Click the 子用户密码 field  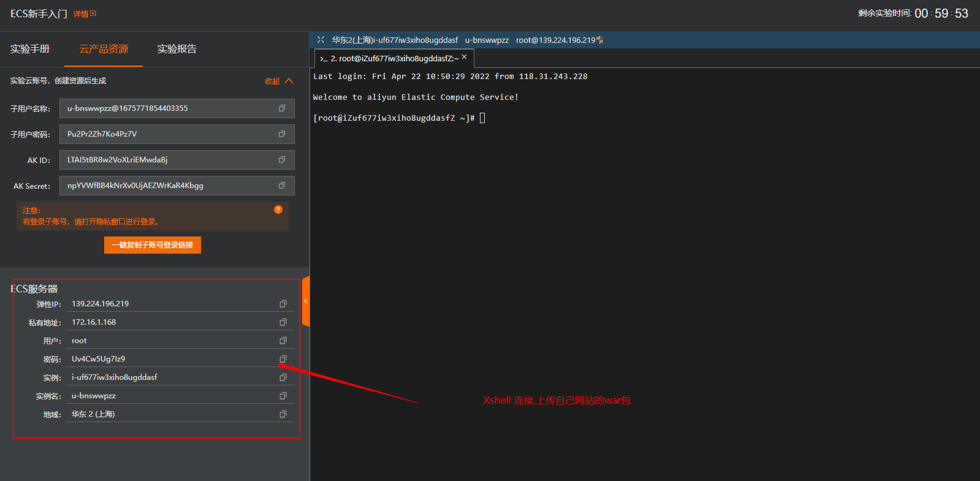click(x=177, y=134)
